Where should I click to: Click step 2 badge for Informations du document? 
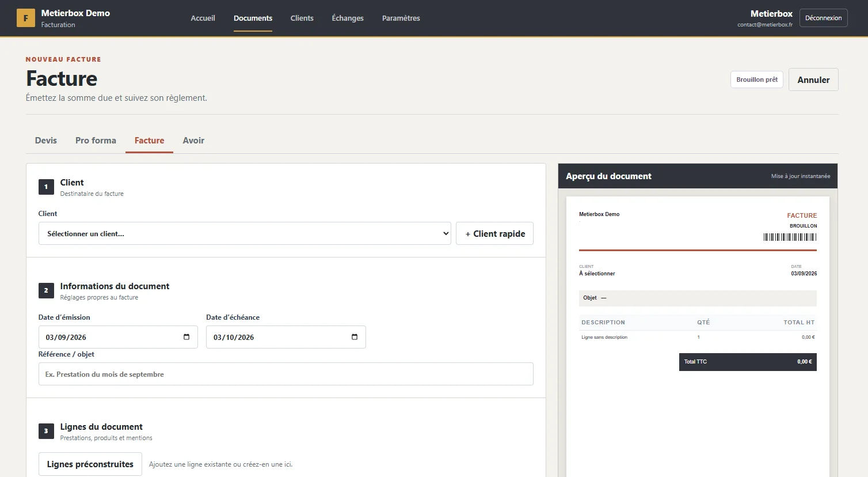point(46,290)
